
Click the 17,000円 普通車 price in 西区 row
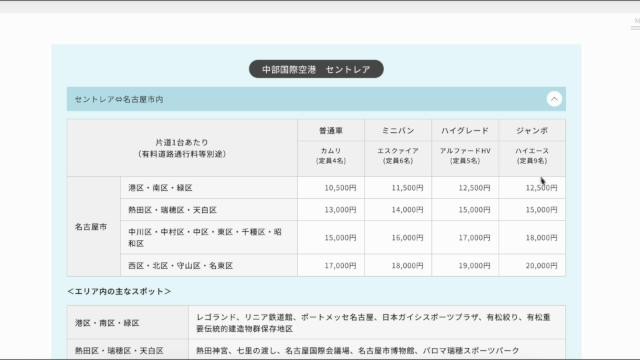(x=331, y=265)
